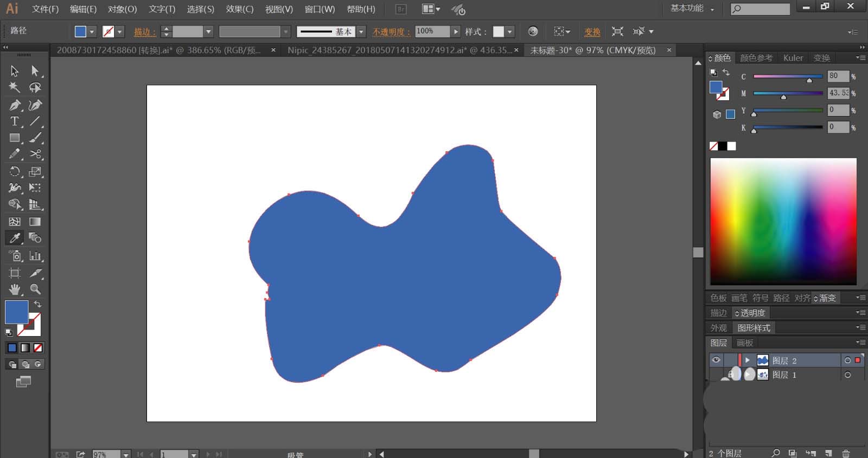Select the Gradient tool

[x=35, y=222]
